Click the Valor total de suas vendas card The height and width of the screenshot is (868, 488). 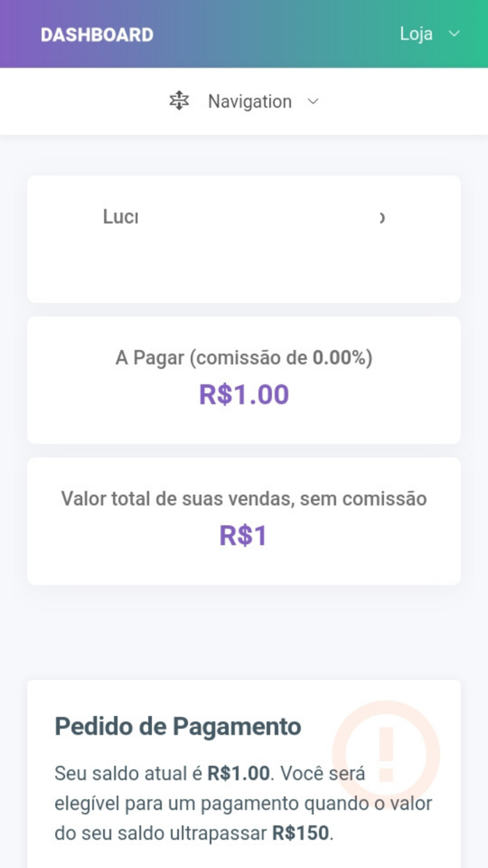(244, 519)
